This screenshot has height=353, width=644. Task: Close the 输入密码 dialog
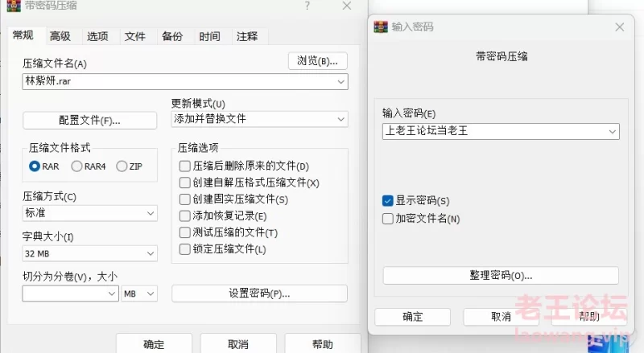[619, 27]
